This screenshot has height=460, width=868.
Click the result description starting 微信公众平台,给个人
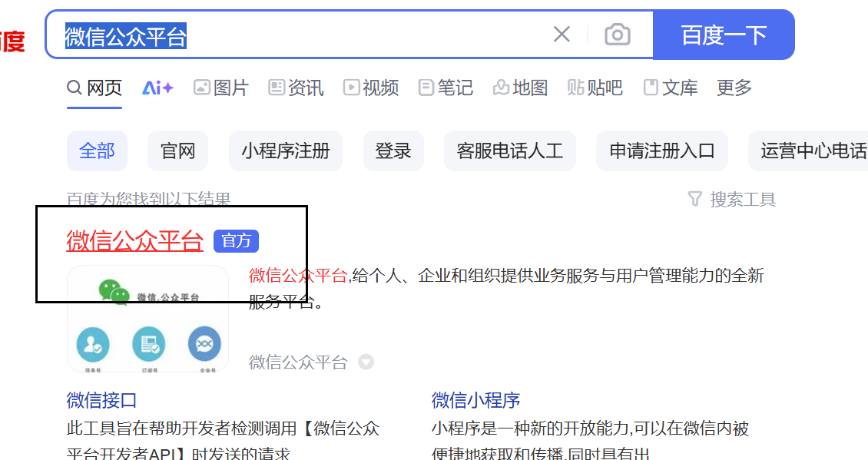click(506, 289)
